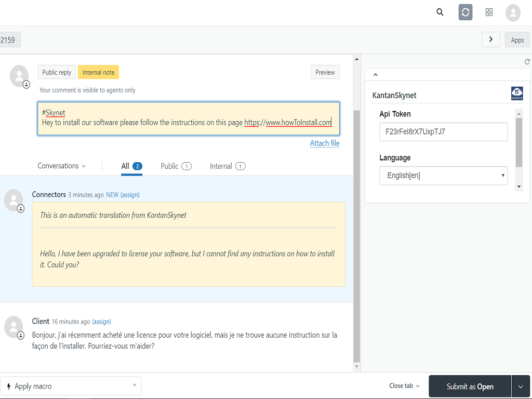Click the Attach file link

point(325,143)
